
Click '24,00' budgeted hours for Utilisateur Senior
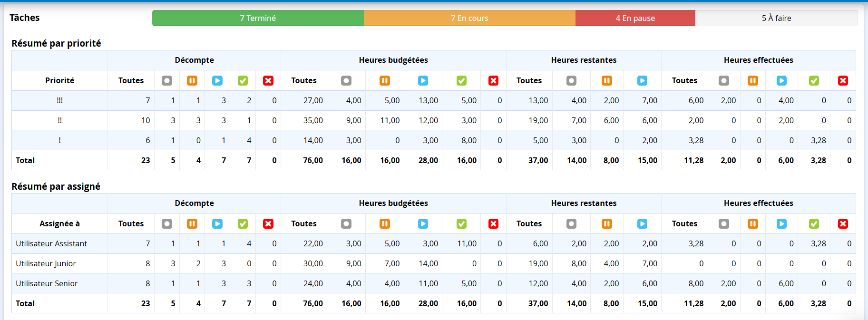click(313, 283)
